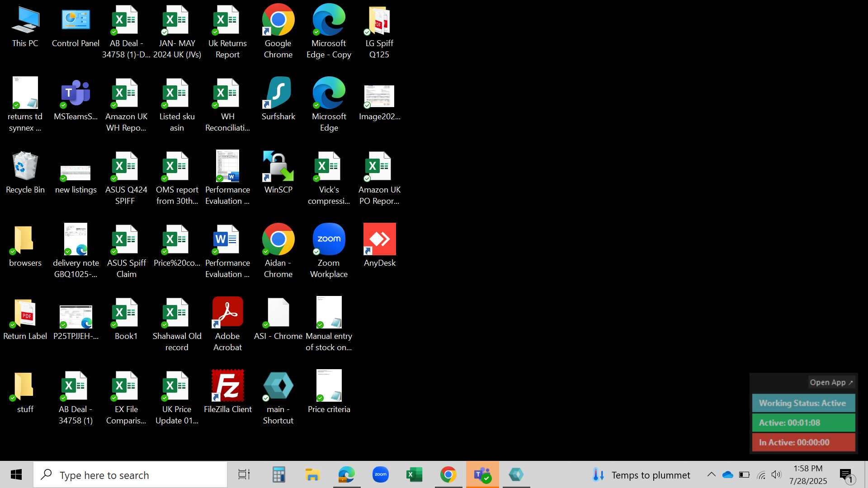Click the Active timer bar

point(803,423)
